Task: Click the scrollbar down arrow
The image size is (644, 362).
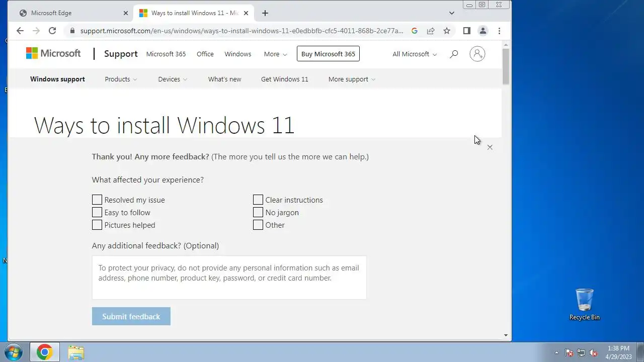Action: point(506,335)
